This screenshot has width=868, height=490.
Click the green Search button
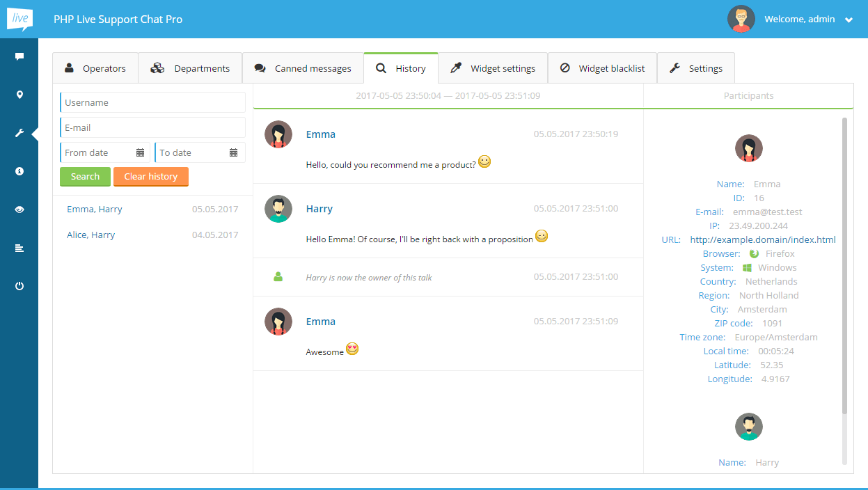85,177
